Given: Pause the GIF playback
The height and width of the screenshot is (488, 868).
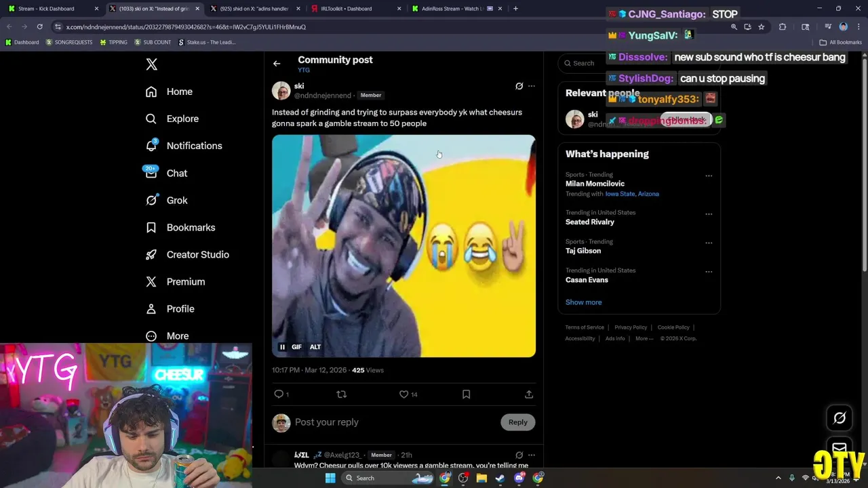Looking at the screenshot, I should tap(282, 347).
